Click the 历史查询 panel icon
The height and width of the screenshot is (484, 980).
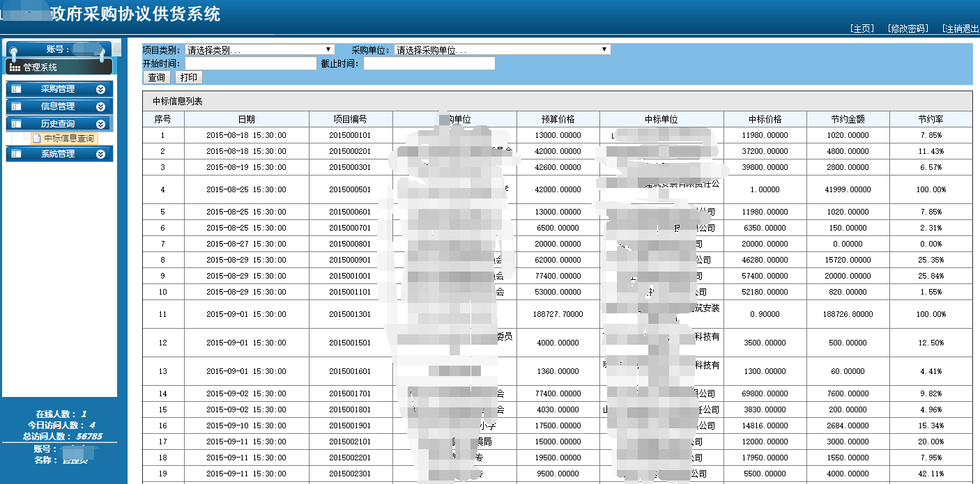17,124
